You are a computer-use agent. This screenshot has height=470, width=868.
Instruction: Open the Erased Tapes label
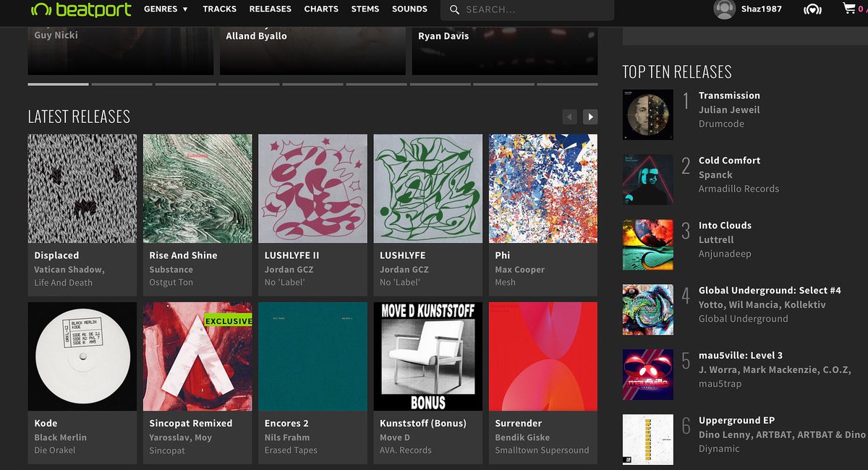tap(291, 450)
